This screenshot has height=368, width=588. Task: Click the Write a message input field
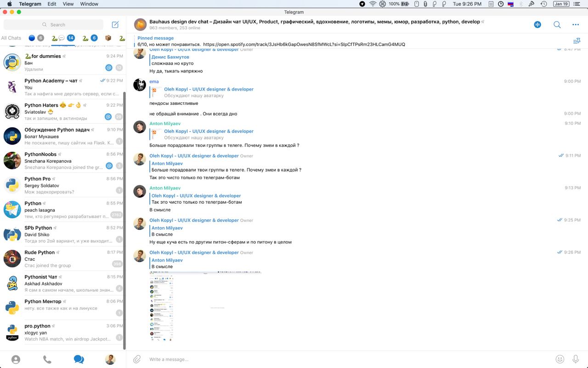[x=349, y=359]
